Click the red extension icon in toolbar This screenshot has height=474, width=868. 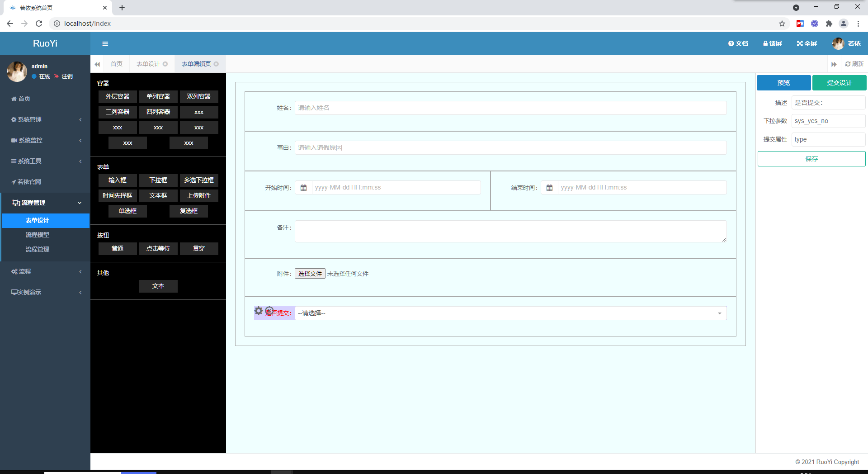tap(800, 24)
